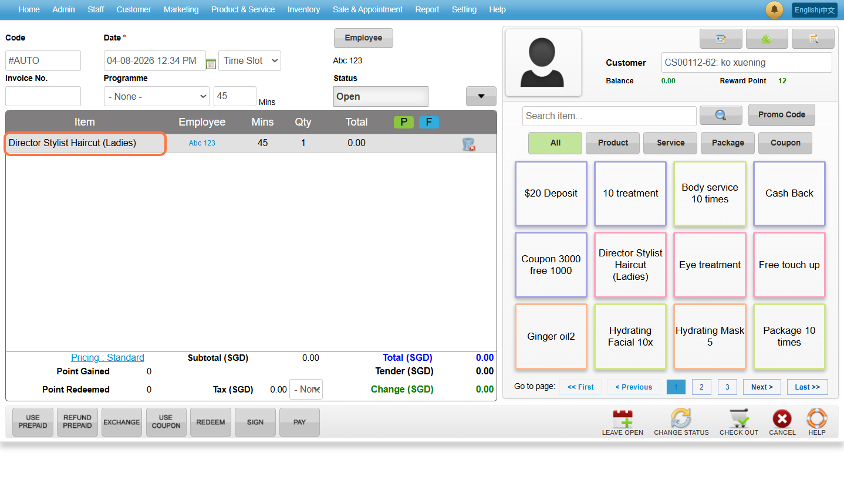
Task: Add the Ginger oil2 item tile
Action: (x=551, y=337)
